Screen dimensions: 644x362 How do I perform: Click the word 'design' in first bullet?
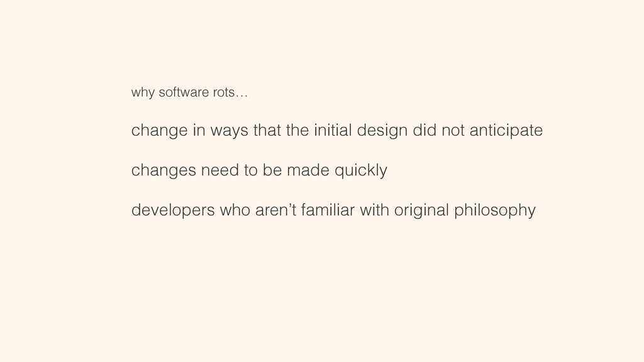(x=382, y=131)
